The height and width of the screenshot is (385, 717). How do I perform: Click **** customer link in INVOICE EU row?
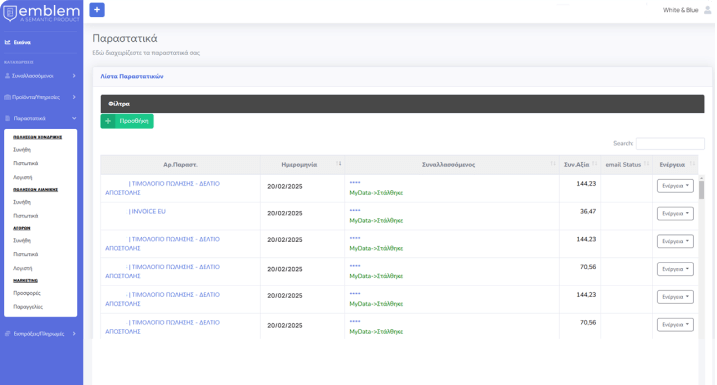point(355,211)
